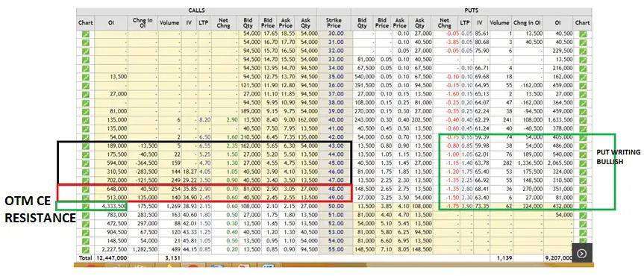The width and height of the screenshot is (644, 276).
Task: Open the puts chart icon in the 38.00 row
Action: (x=582, y=103)
